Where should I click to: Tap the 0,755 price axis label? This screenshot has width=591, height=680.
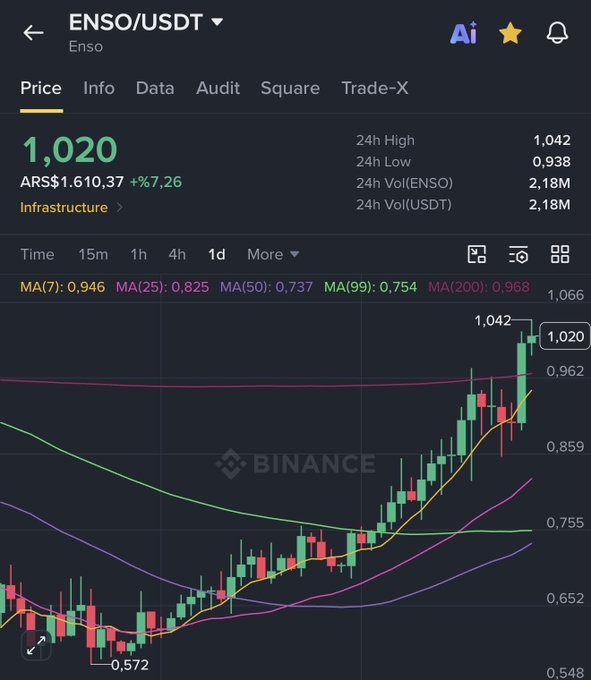click(565, 523)
